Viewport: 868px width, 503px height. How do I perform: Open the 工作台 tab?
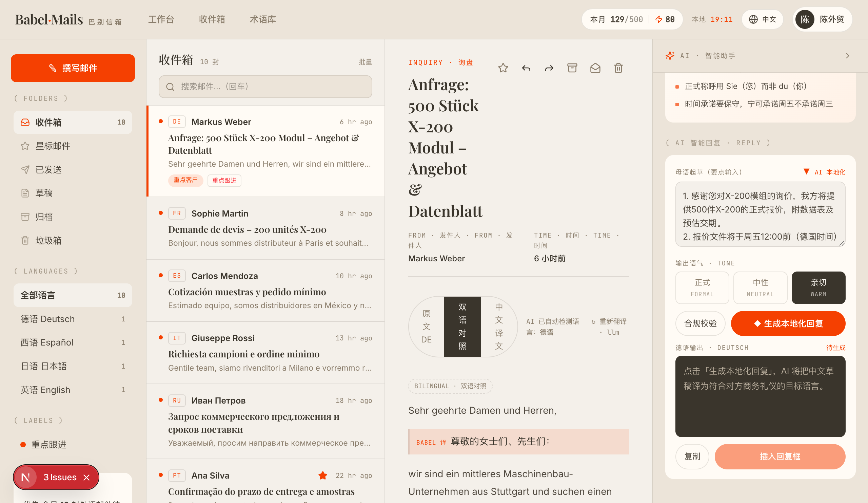(x=161, y=19)
